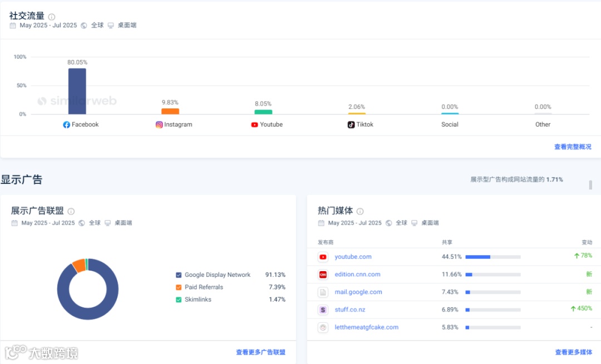Click the globe icon in 热门媒体 panel

[x=388, y=223]
